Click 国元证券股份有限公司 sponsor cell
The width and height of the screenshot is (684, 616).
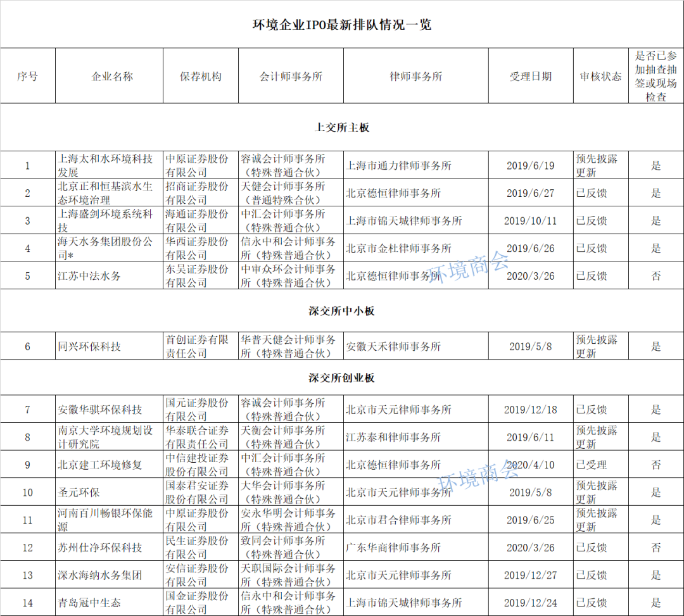(201, 410)
